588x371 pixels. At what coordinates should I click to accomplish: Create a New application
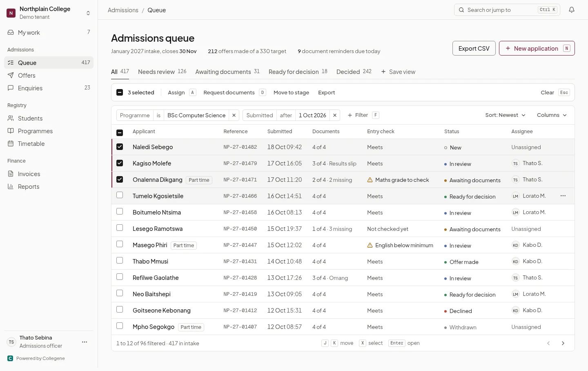(x=537, y=48)
